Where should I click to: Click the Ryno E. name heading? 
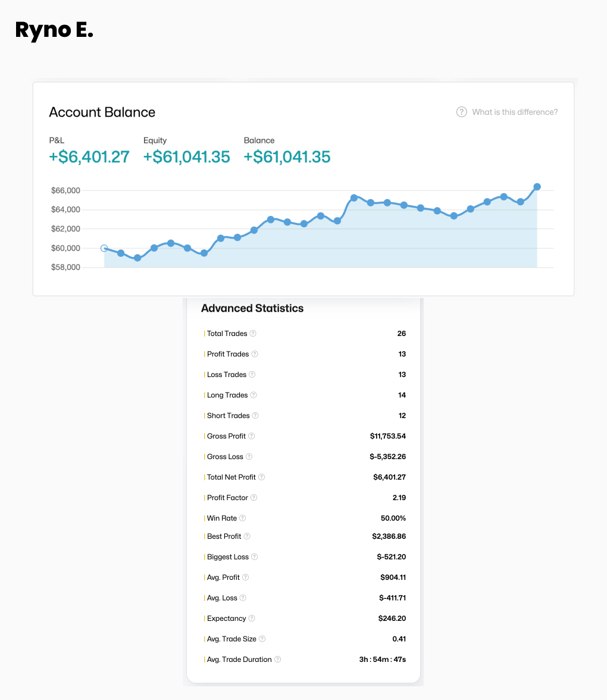pos(54,30)
